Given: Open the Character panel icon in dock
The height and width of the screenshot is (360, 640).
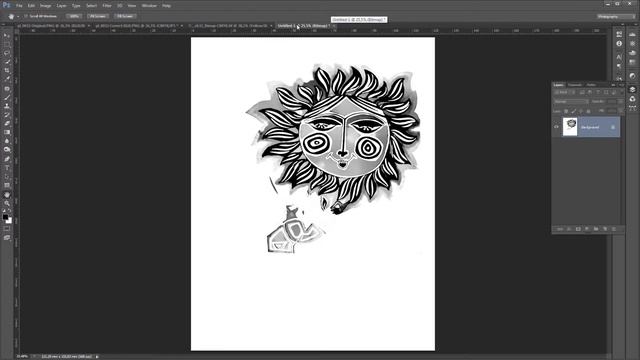Looking at the screenshot, I should tap(619, 57).
